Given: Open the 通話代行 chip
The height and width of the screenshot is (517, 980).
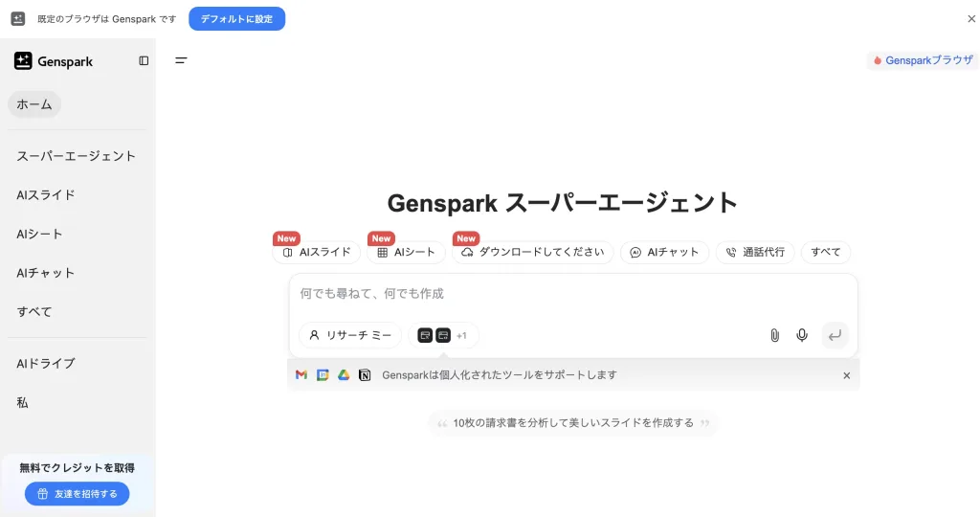Looking at the screenshot, I should click(x=755, y=252).
